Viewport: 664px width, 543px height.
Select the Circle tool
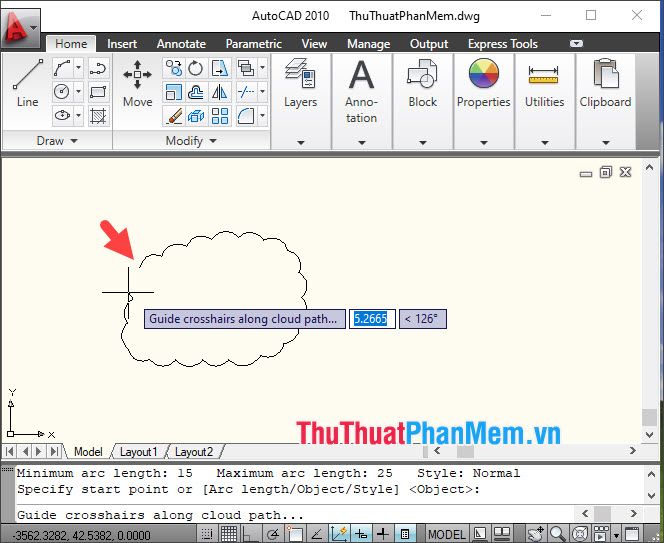click(x=62, y=91)
